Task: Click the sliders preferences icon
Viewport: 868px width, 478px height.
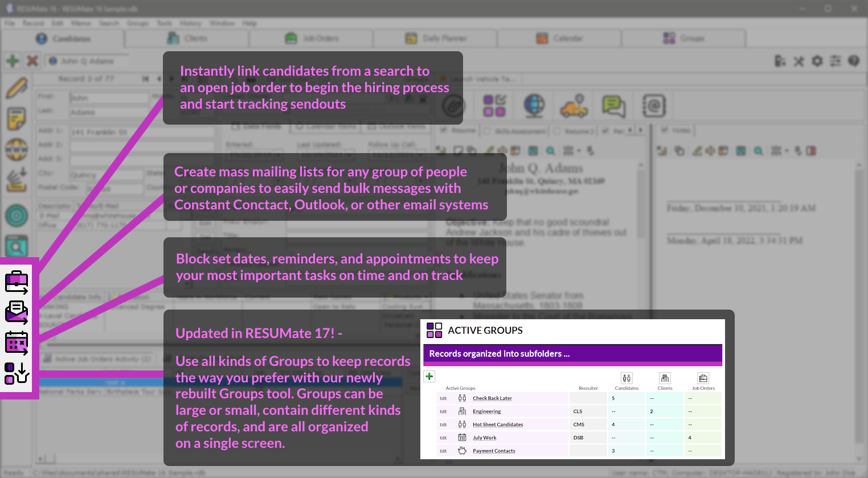Action: (836, 61)
